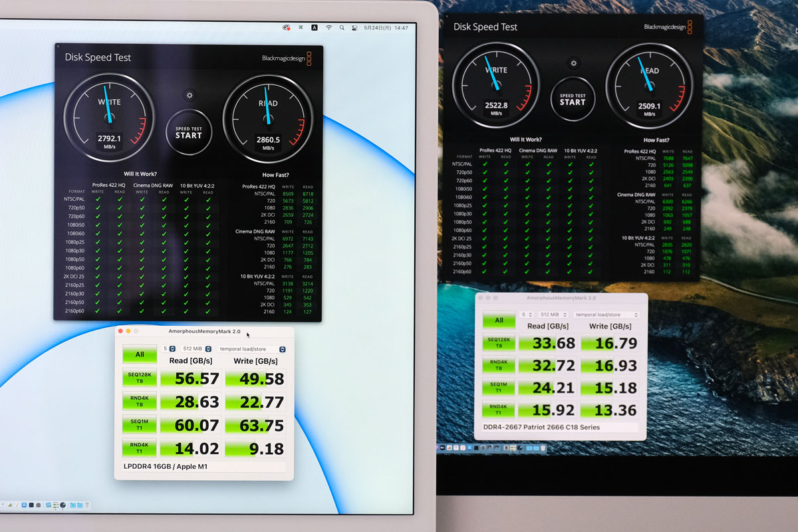Open 512 MiB size dropdown in right AmorphousMemoryMark
798x532 pixels.
[x=553, y=315]
